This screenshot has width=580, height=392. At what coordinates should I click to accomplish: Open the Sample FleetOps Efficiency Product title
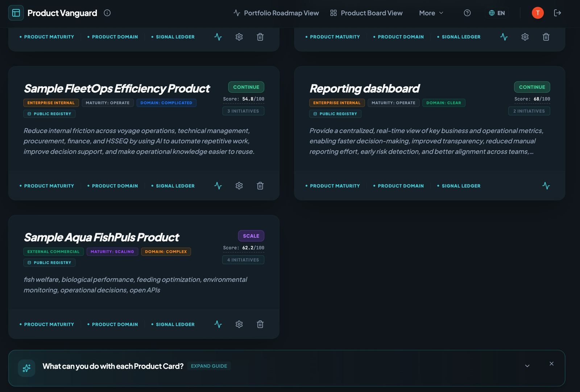[117, 88]
